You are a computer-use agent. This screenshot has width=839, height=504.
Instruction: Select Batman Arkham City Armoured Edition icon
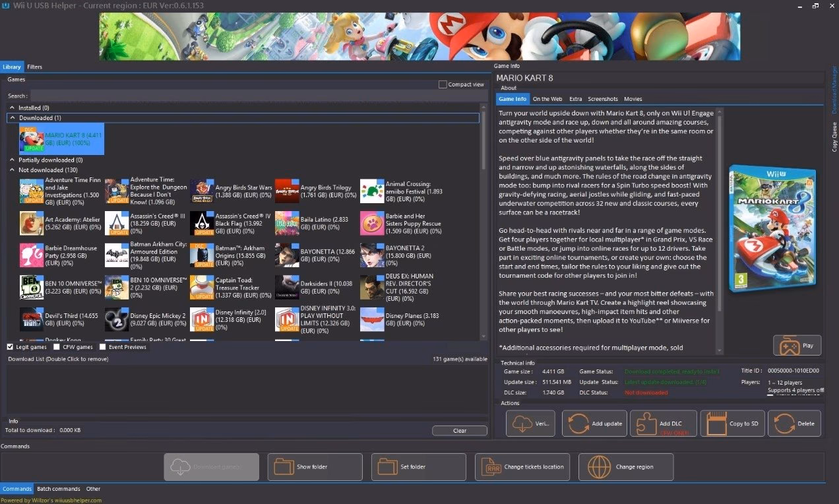click(117, 255)
